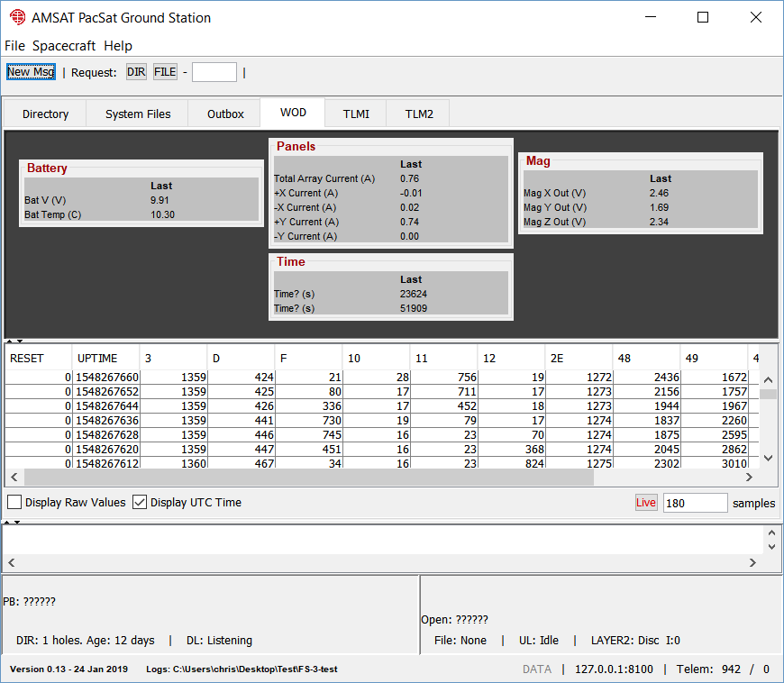Click the DL: Listening status
The width and height of the screenshot is (784, 683).
point(219,640)
